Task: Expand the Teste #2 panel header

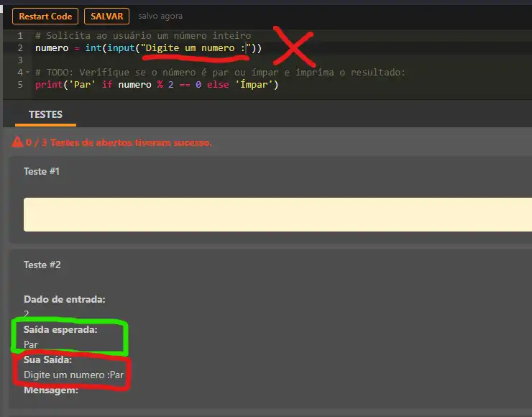Action: click(x=42, y=265)
